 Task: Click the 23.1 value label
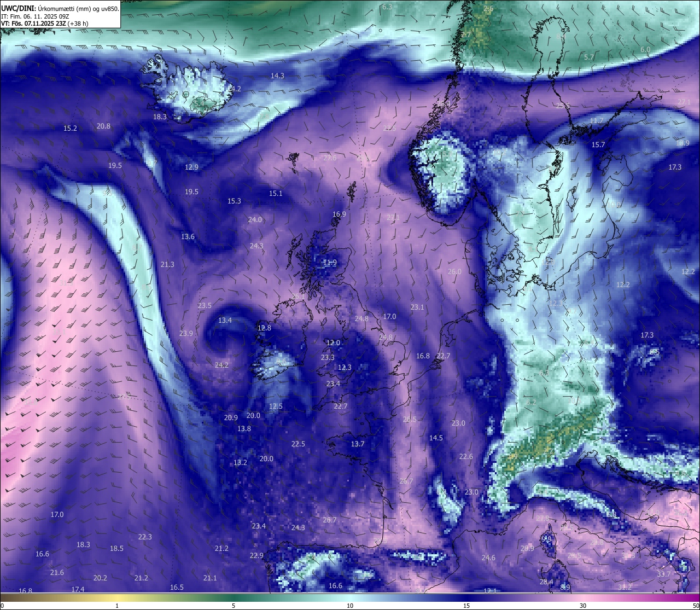pyautogui.click(x=417, y=307)
